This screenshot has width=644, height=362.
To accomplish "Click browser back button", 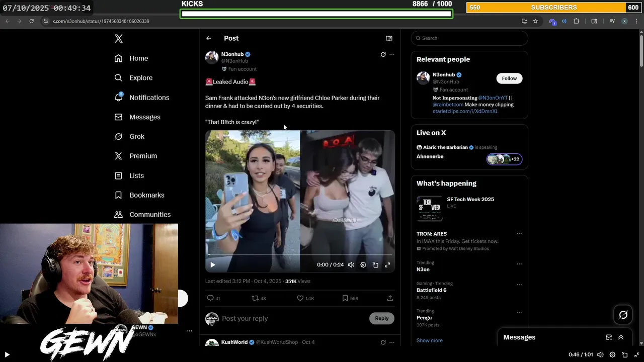I will [x=8, y=21].
